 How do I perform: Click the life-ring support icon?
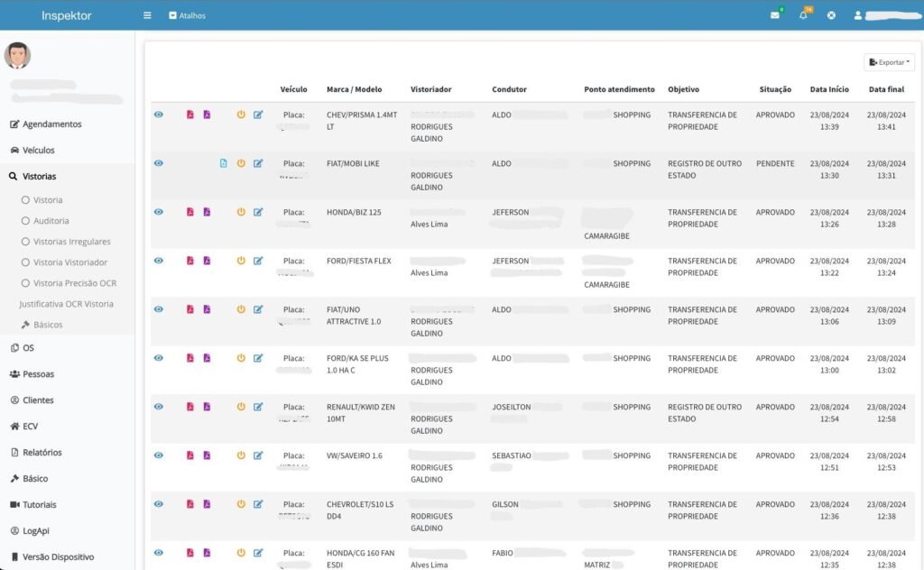click(x=831, y=15)
